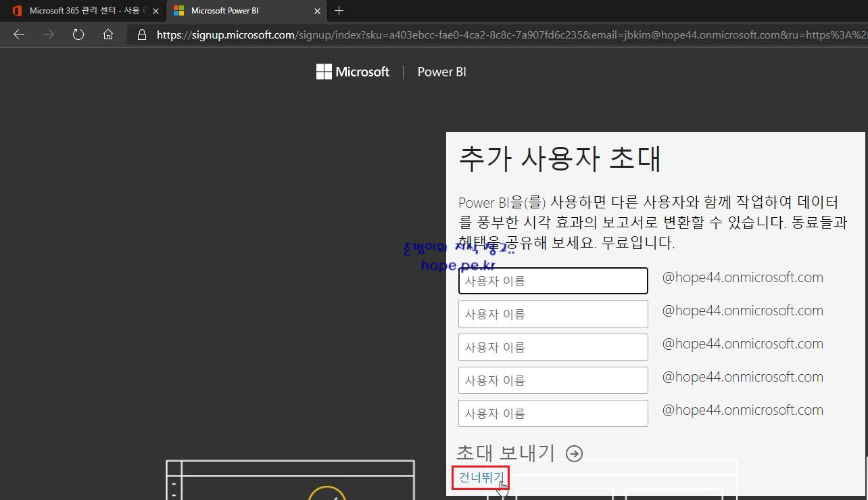868x500 pixels.
Task: Focus the fifth 사용자 이름 input field
Action: 553,413
